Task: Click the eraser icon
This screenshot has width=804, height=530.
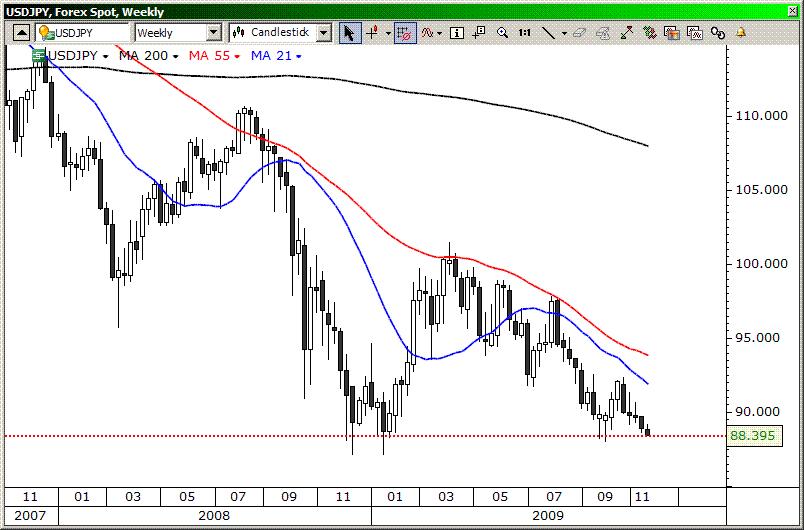Action: click(579, 33)
